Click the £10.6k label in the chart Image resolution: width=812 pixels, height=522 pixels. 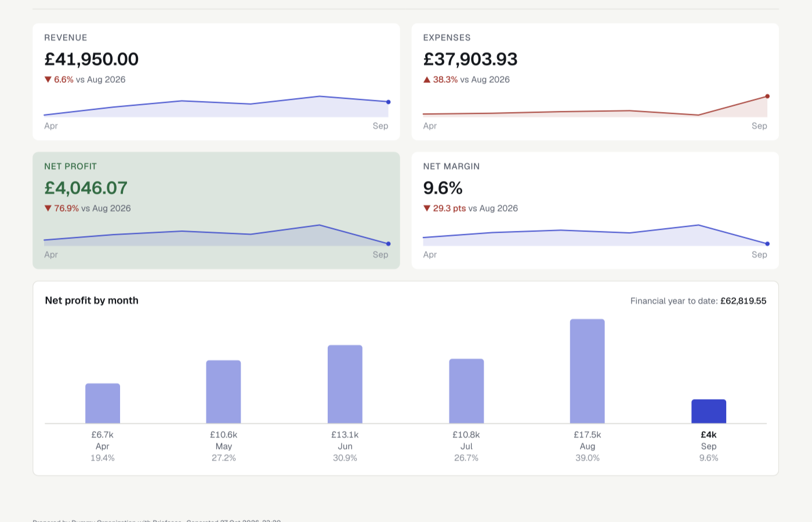tap(224, 434)
